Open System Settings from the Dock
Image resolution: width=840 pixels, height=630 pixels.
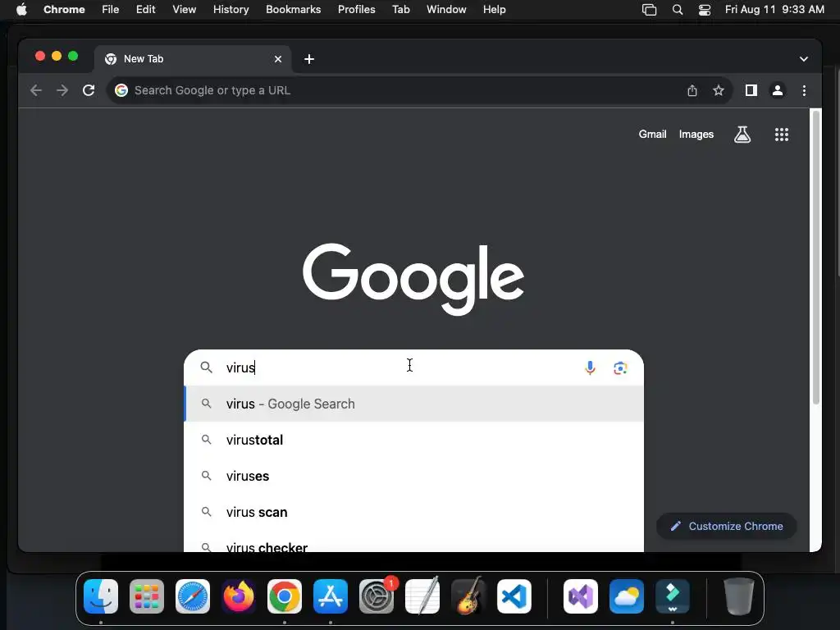(x=377, y=596)
